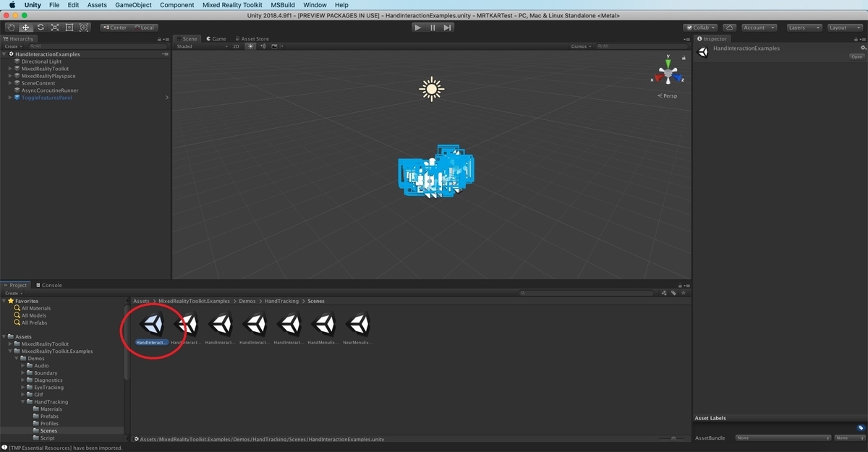
Task: Click Open button in Inspector
Action: tap(857, 56)
